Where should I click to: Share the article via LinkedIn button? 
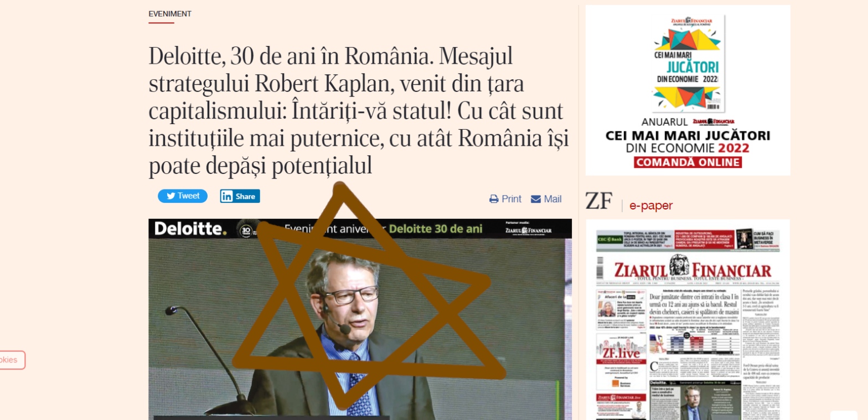tap(240, 196)
